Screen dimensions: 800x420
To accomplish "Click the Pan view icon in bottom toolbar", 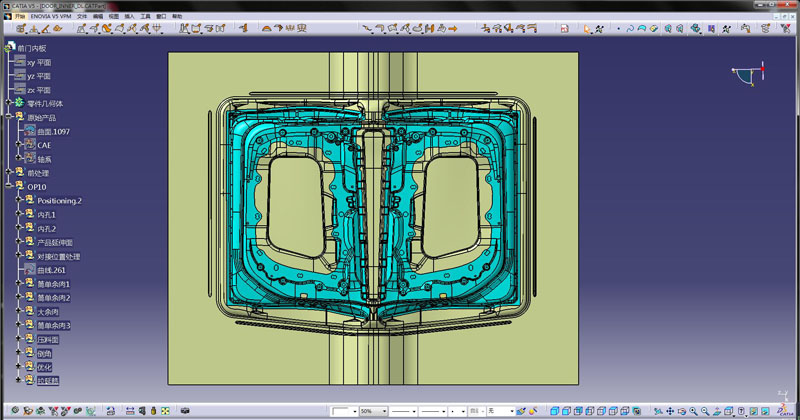I will [669, 411].
